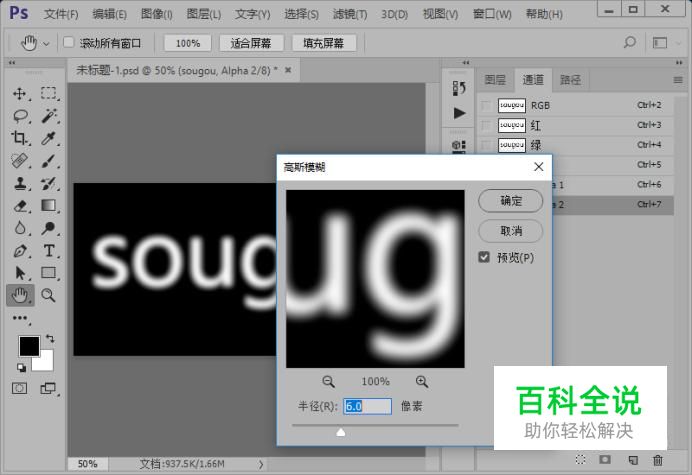Select the Clone Stamp tool

(x=19, y=183)
